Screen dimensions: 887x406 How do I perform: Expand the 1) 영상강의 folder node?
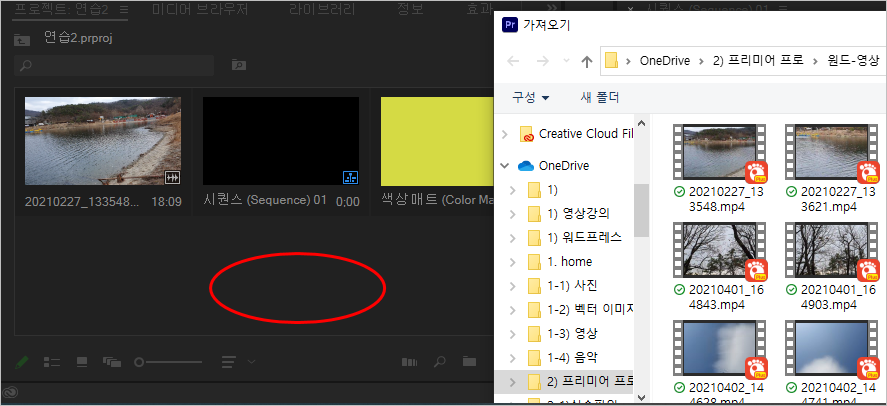(x=512, y=214)
